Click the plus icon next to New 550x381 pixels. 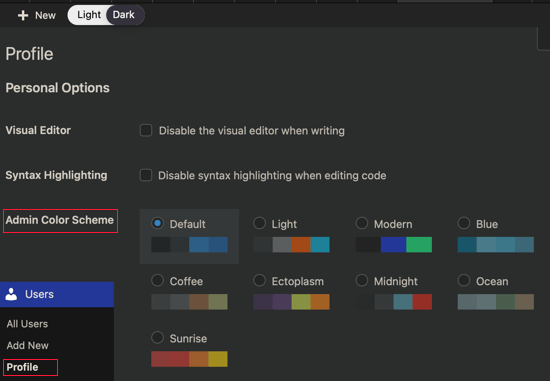pyautogui.click(x=23, y=15)
